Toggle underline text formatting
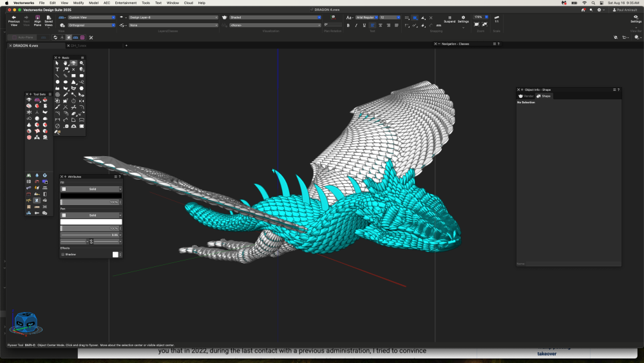Screen dimensions: 644x363 (364, 25)
